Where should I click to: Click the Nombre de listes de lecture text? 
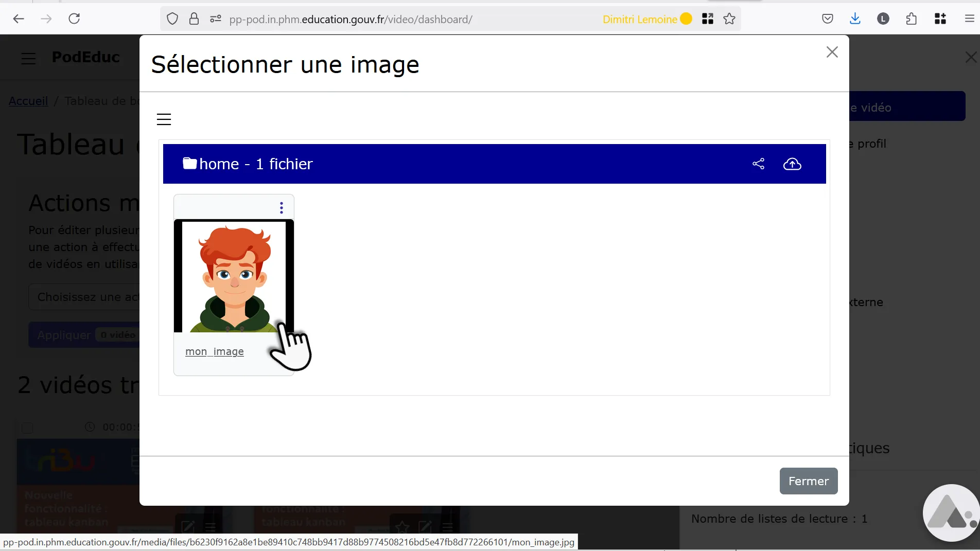[x=779, y=519]
